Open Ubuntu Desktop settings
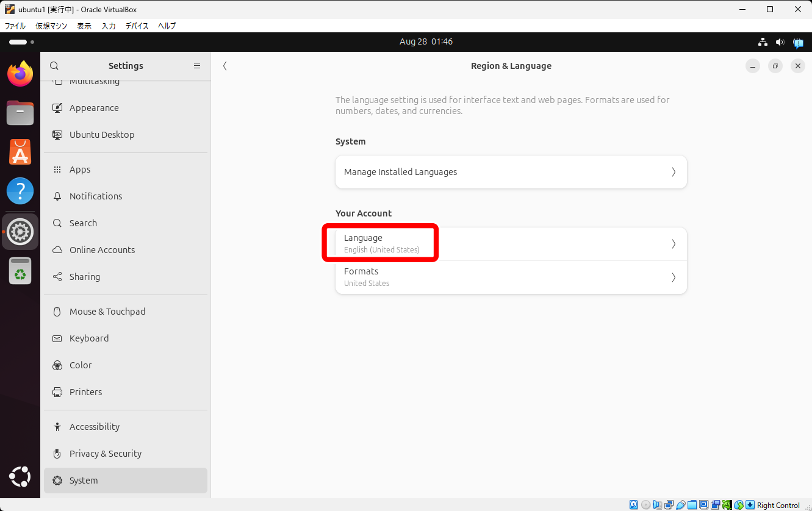The height and width of the screenshot is (511, 812). (x=126, y=135)
